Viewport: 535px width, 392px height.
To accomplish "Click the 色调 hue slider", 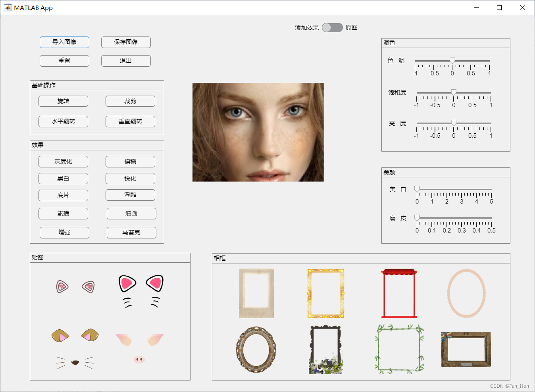I will point(452,61).
